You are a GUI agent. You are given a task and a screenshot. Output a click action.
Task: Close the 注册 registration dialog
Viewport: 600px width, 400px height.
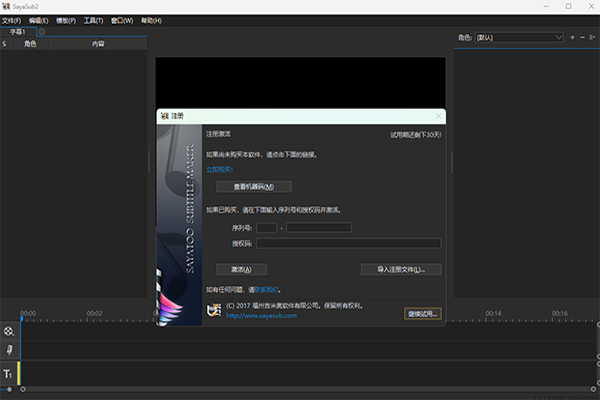pos(438,116)
